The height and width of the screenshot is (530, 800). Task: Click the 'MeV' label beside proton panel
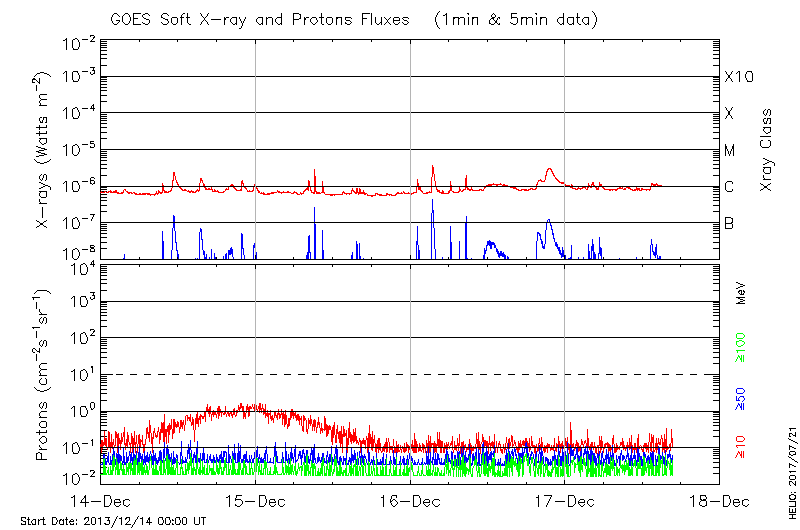[742, 294]
